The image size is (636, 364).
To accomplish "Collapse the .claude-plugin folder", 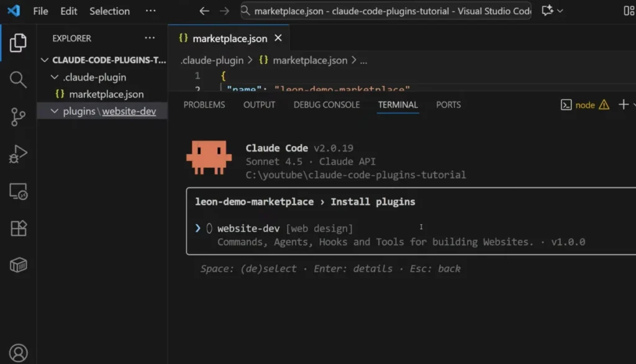I will pos(54,78).
